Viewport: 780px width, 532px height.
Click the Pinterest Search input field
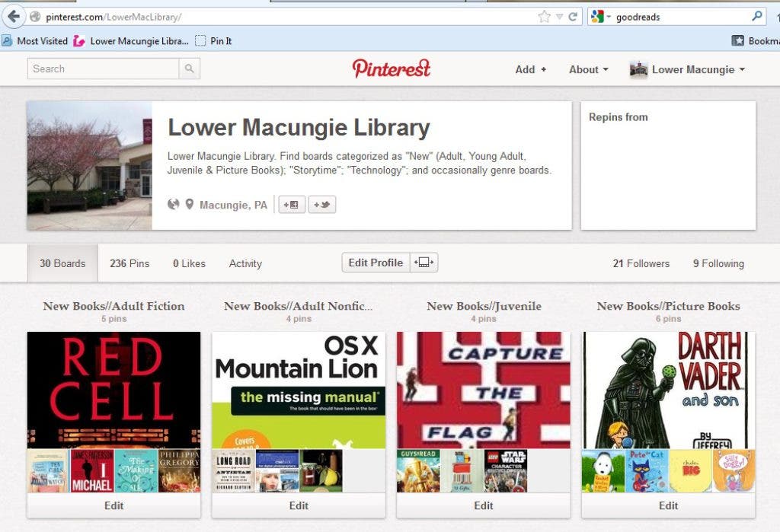pyautogui.click(x=103, y=68)
